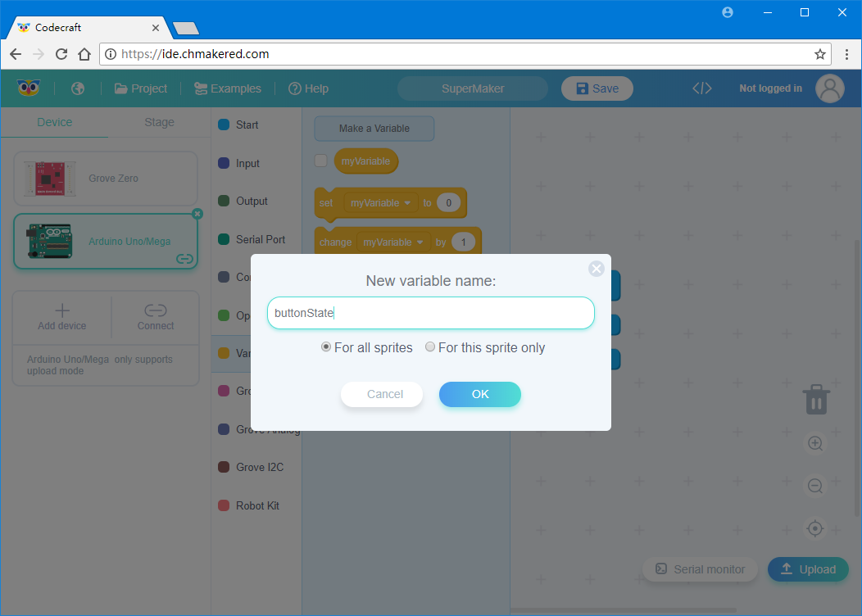Open the Examples menu
The image size is (862, 616).
point(227,88)
